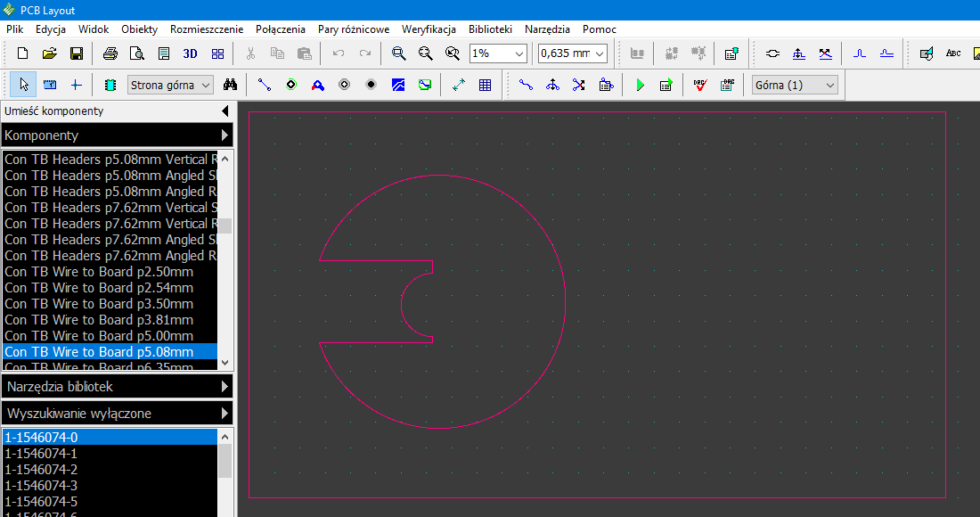The image size is (980, 517).
Task: Select the place dimension tool
Action: (458, 86)
